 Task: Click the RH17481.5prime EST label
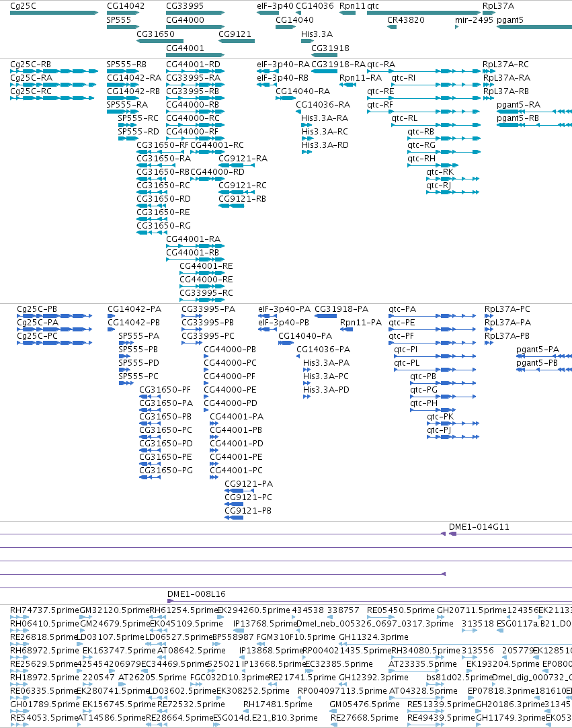pos(278,704)
